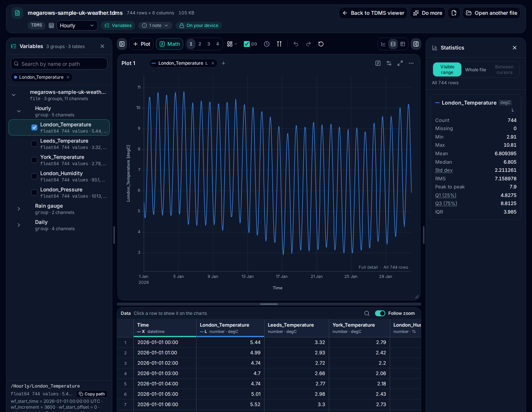Screen dimensions: 532x412
Task: Add another channel to Plot 1
Action: (224, 63)
